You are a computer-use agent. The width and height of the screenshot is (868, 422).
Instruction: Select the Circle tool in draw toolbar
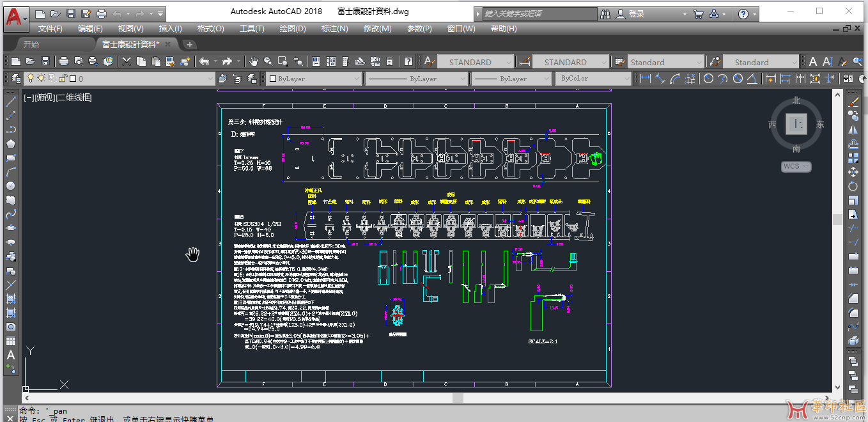[x=11, y=185]
